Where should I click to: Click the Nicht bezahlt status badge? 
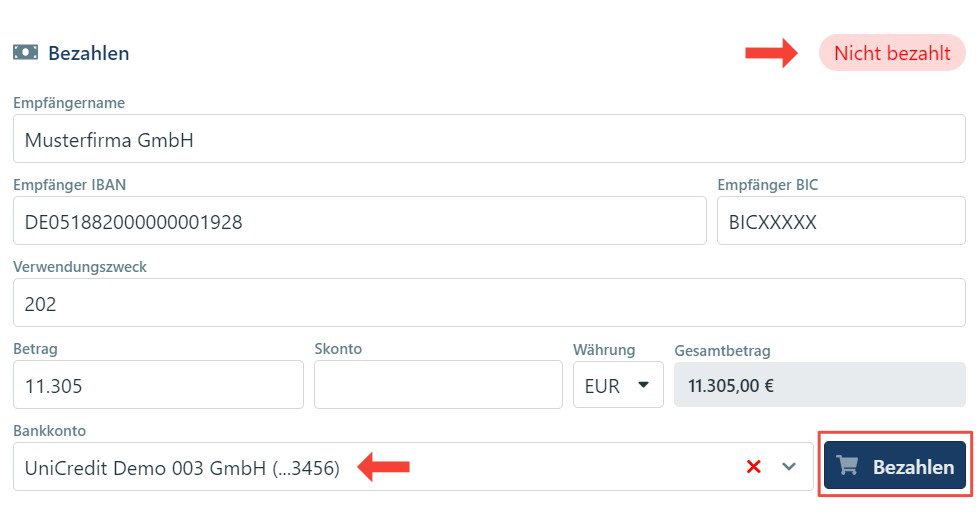coord(892,54)
